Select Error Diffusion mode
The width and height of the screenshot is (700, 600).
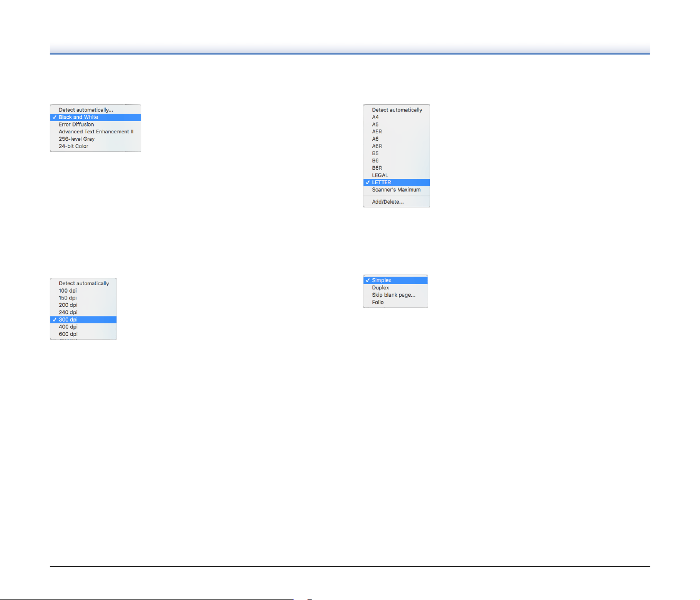[x=95, y=124]
